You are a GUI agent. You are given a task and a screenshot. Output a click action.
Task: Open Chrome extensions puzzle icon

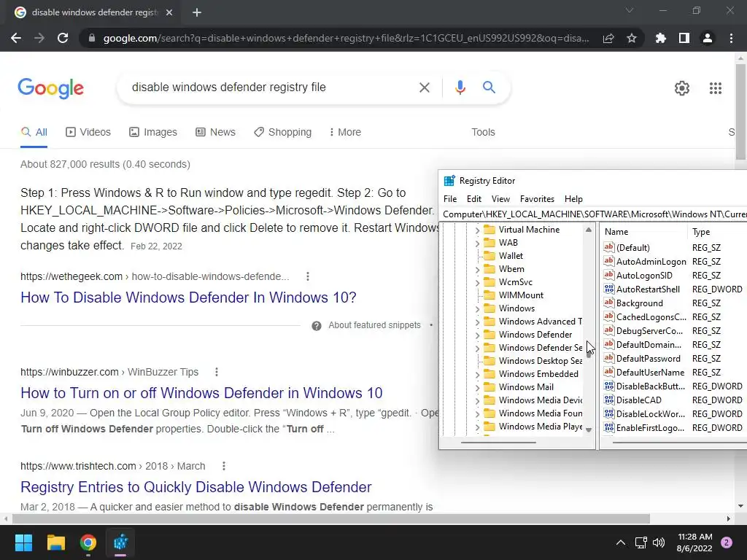(x=661, y=38)
